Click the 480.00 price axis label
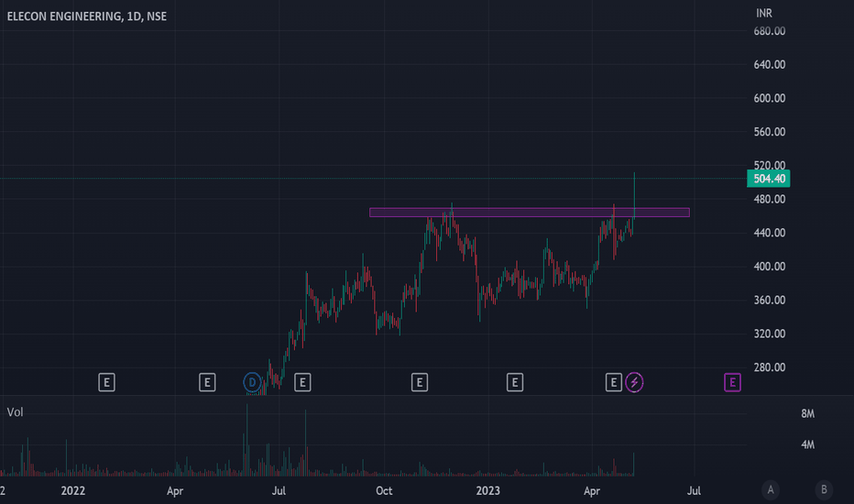This screenshot has width=854, height=504. [x=770, y=200]
